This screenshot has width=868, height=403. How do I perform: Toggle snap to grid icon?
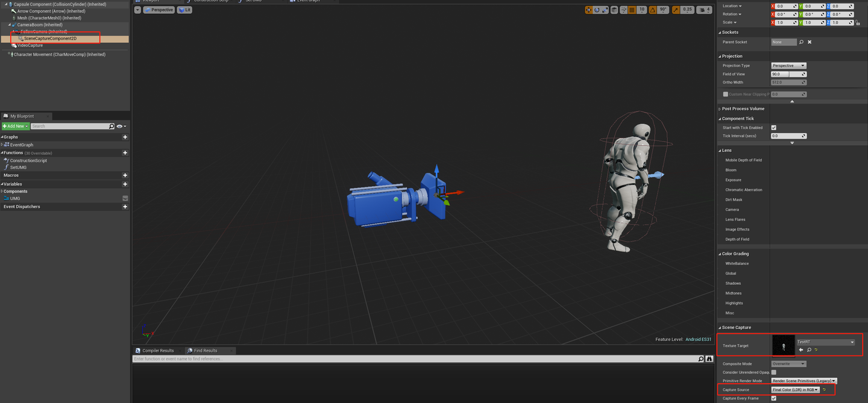click(632, 10)
